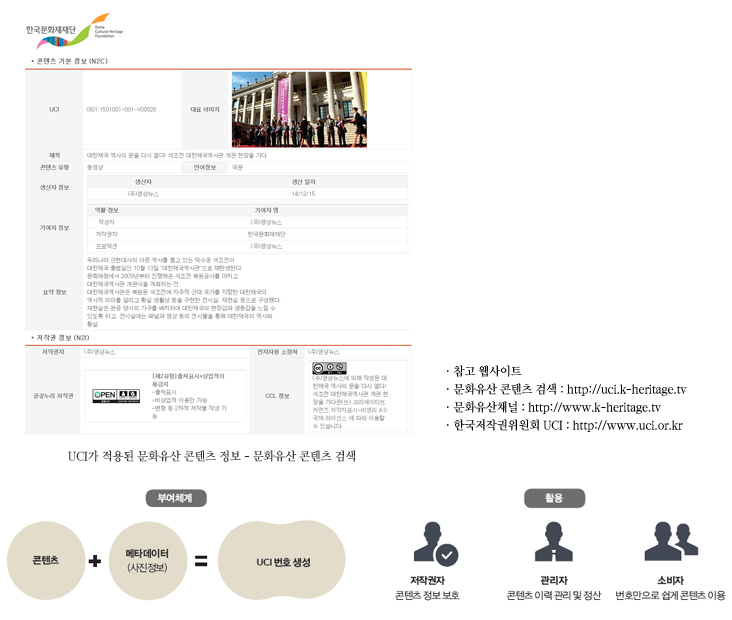The width and height of the screenshot is (732, 620).
Task: Click the 프로덕션 role row
Action: click(247, 246)
